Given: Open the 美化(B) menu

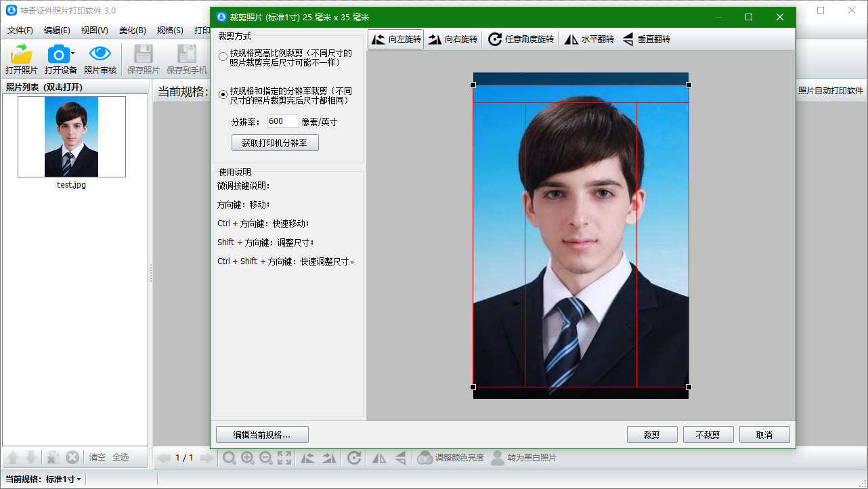Looking at the screenshot, I should [132, 30].
